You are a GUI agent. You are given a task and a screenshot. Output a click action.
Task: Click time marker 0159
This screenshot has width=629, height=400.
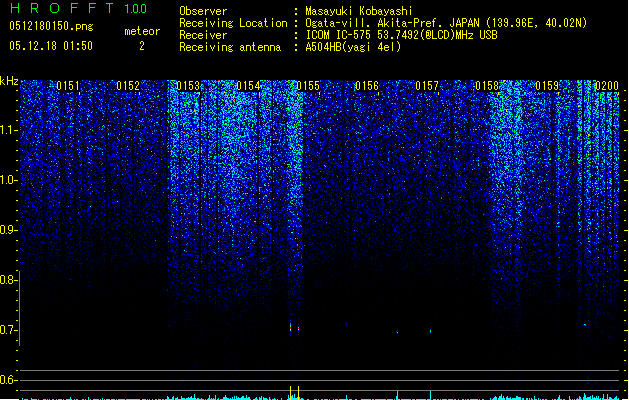tap(547, 86)
